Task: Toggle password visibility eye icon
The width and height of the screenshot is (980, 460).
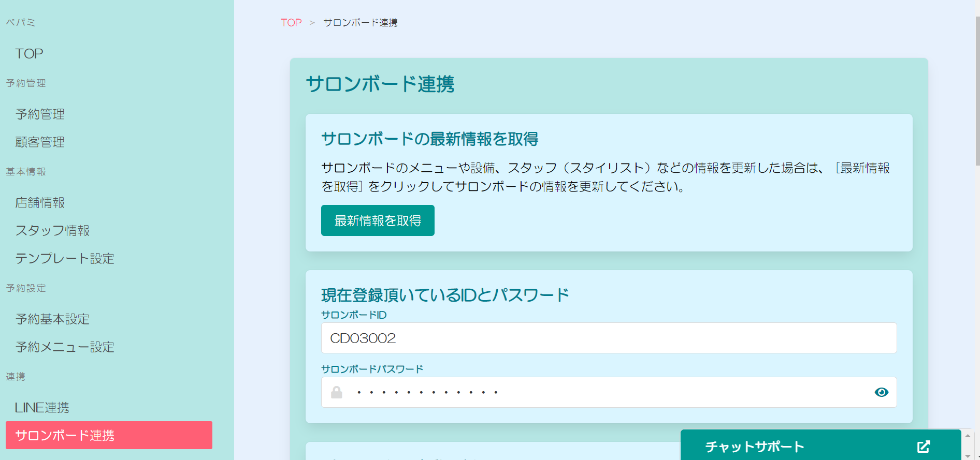Action: (881, 392)
